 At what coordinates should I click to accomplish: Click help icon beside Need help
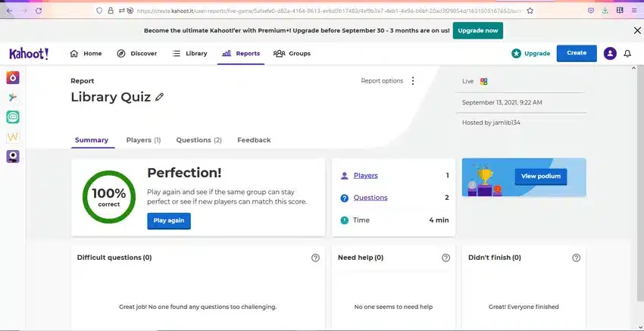coord(445,258)
